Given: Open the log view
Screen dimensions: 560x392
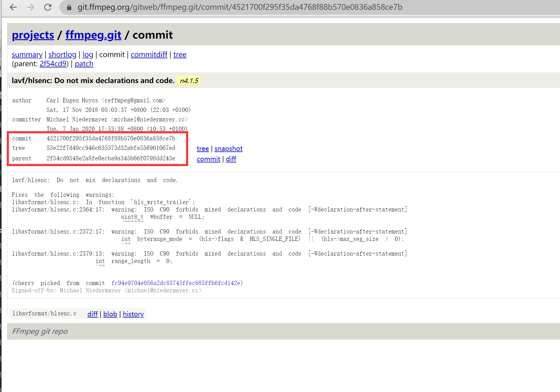Looking at the screenshot, I should click(88, 55).
